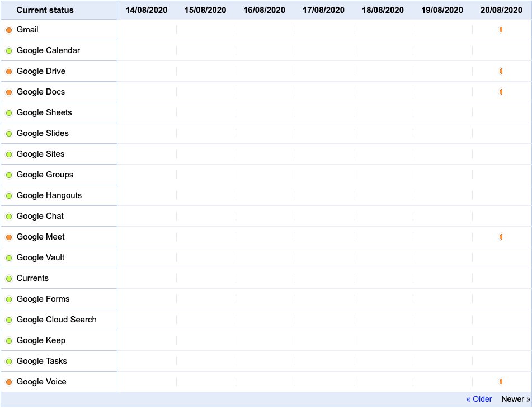Viewport: 532px width, 408px height.
Task: Click the Newer » pagination text
Action: (x=516, y=399)
